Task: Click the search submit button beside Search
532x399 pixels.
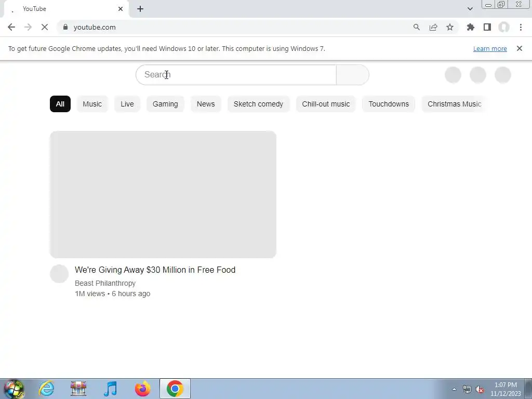Action: point(353,75)
